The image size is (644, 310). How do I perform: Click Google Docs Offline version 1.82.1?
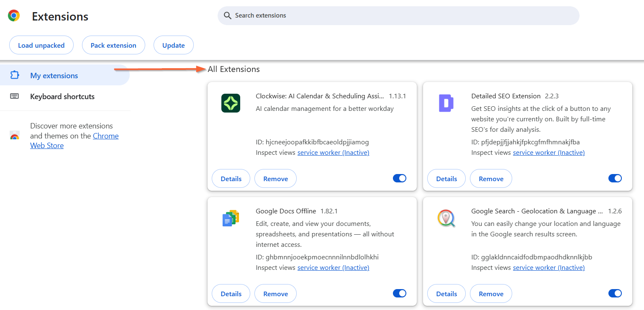point(329,211)
